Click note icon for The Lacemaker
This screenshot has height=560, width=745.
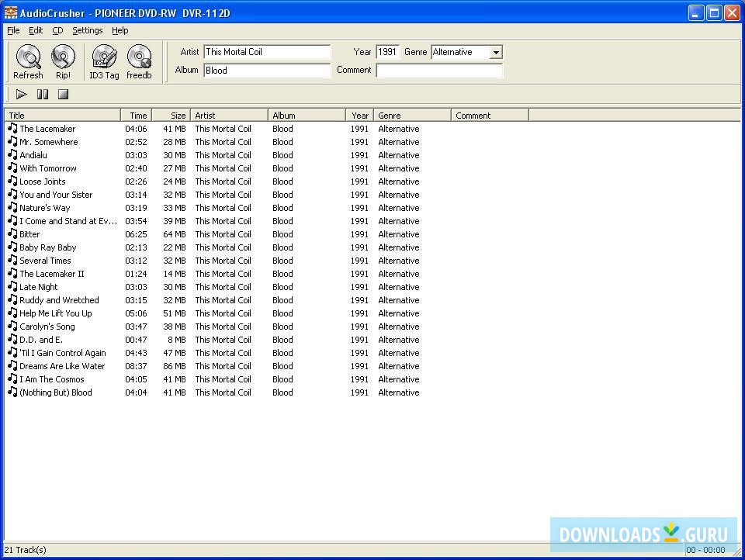coord(12,128)
